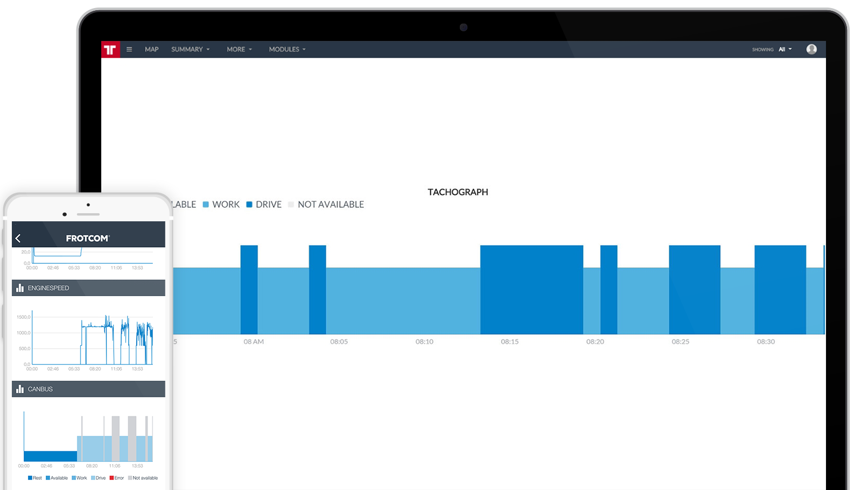Click the Not available legend swatch on phone
Viewport: 868px width, 490px height.
130,478
